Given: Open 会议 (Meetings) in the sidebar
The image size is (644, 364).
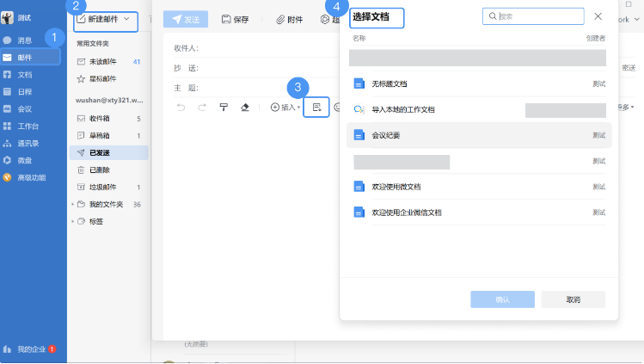Looking at the screenshot, I should coord(24,108).
